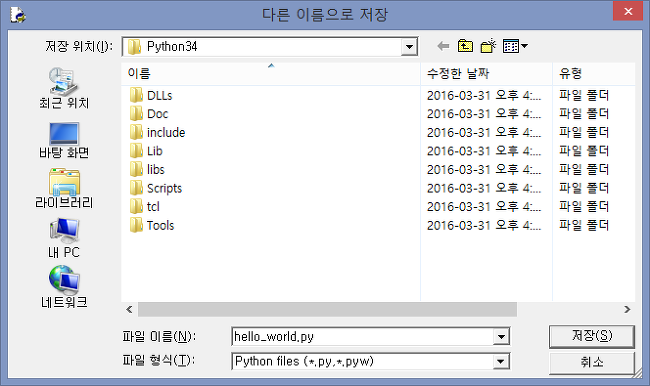Screen dimensions: 650x386
Task: Select the Lib folder icon
Action: 136,151
